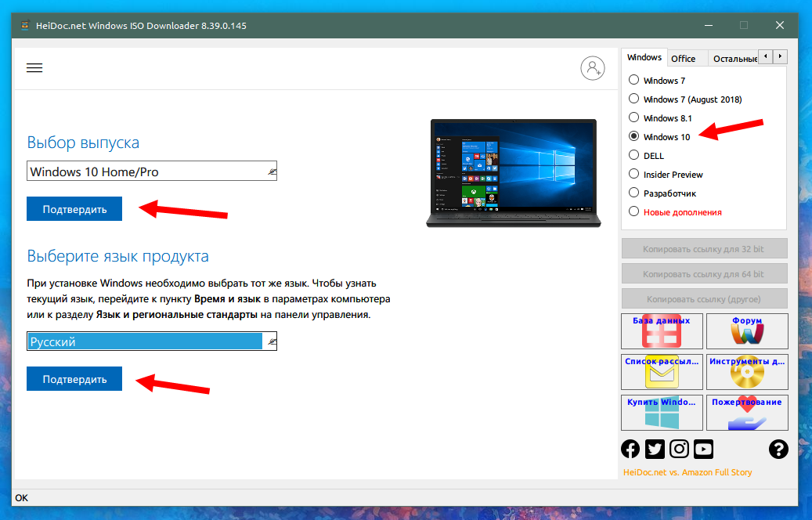Screen dimensions: 812x520
Task: Open the hamburger menu icon
Action: pos(34,68)
